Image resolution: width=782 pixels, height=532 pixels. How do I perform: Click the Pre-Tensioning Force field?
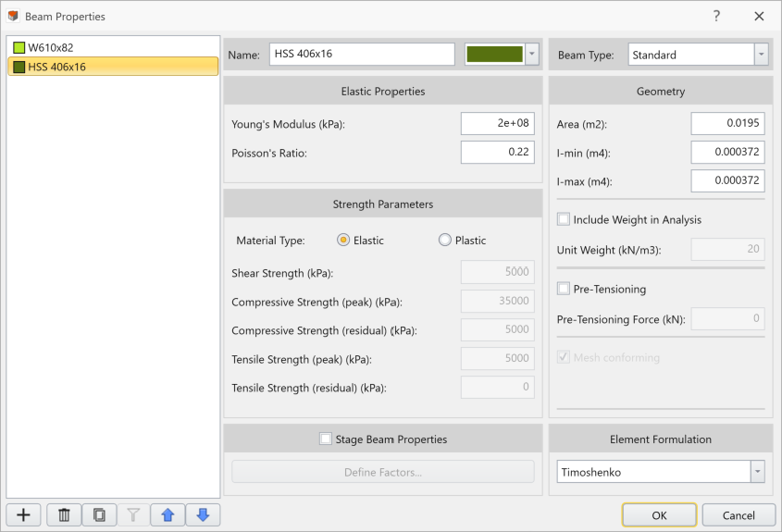coord(727,318)
